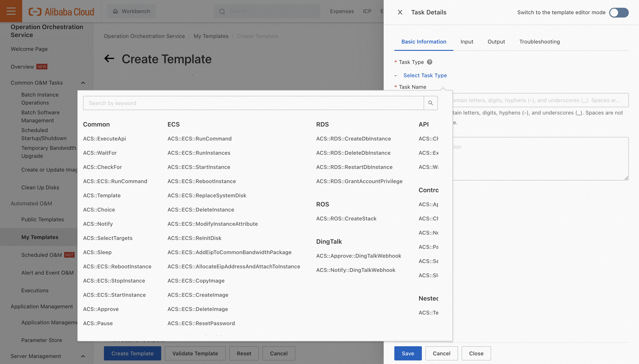Switch to the Input tab
The image size is (639, 364).
[x=467, y=42]
